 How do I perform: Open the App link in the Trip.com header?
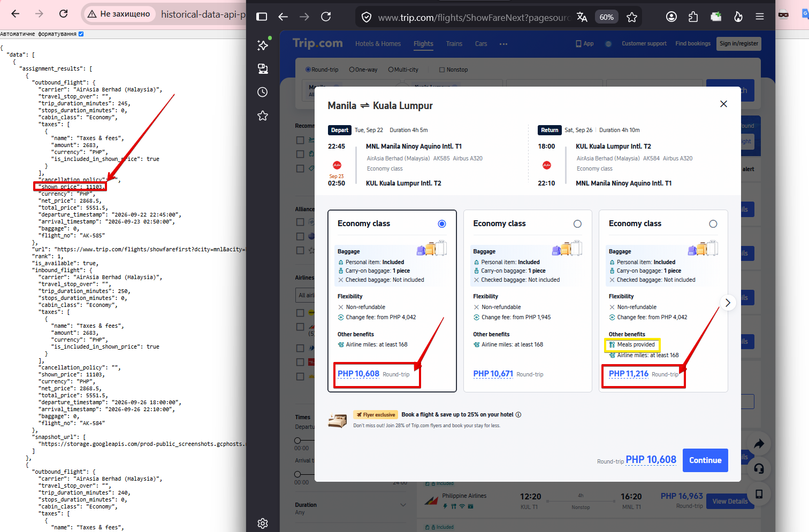[585, 44]
